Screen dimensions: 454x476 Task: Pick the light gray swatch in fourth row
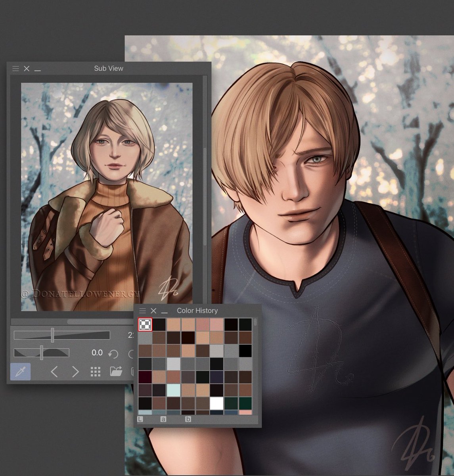(174, 364)
